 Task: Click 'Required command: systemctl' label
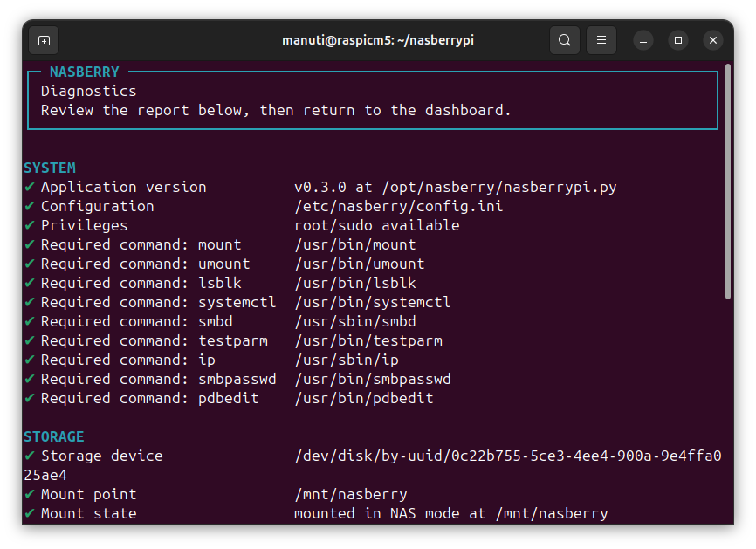coord(159,302)
